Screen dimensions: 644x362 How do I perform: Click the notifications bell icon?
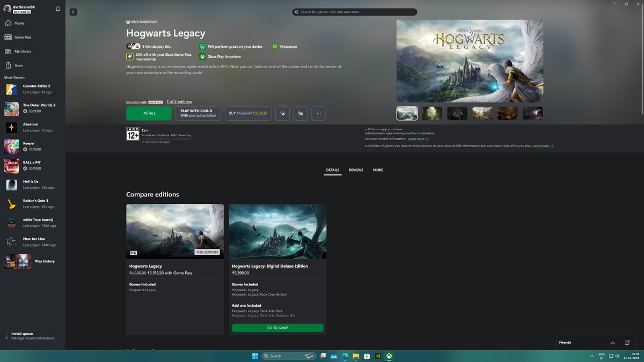(58, 9)
